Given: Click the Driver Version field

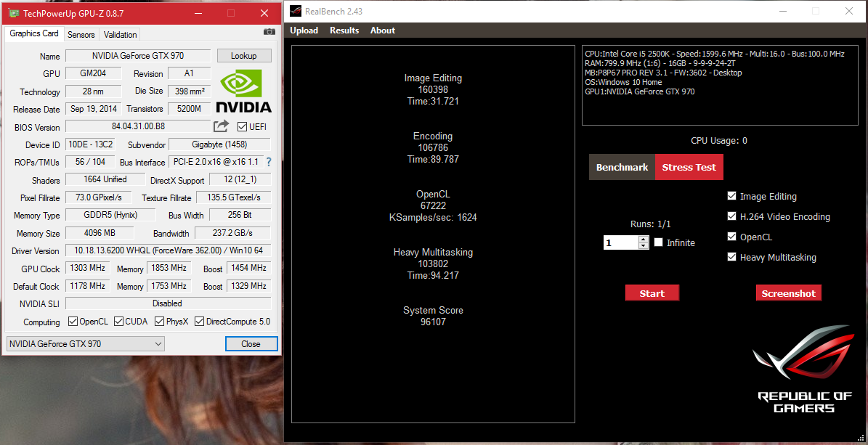Looking at the screenshot, I should [169, 250].
